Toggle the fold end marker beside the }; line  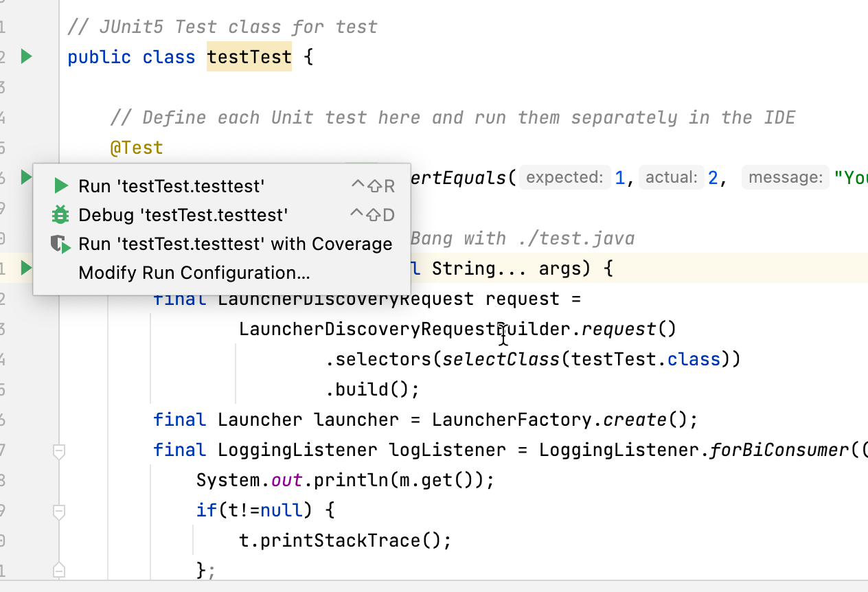(59, 570)
